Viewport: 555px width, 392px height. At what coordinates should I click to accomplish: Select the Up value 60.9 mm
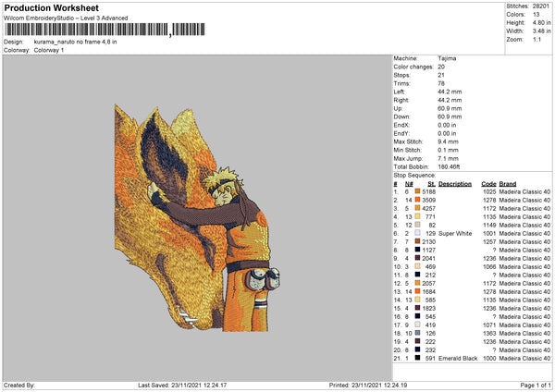pos(450,108)
